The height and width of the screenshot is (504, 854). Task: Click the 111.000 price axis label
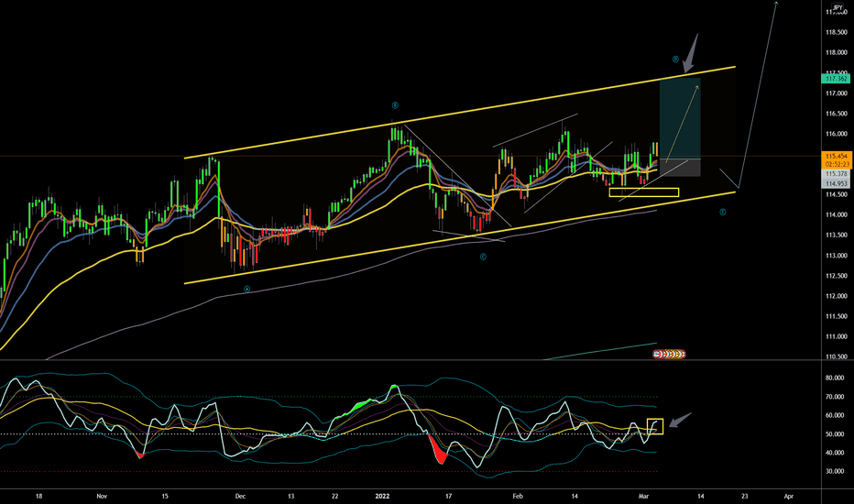pos(836,336)
